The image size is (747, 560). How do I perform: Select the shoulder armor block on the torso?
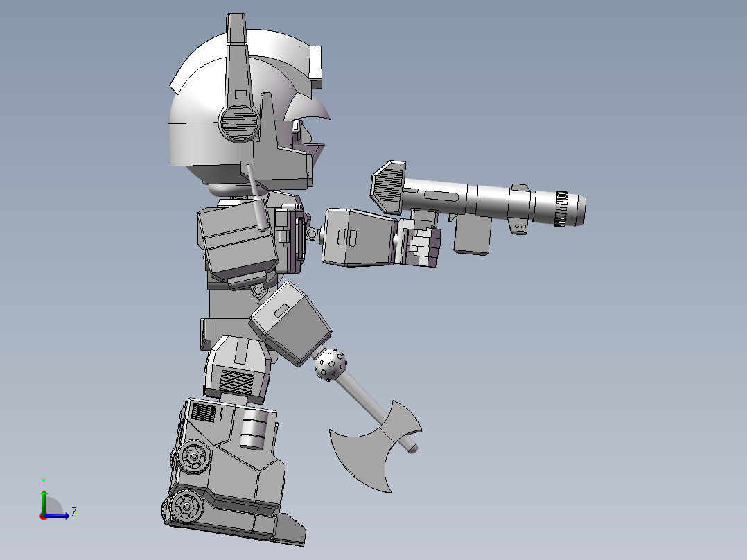(x=237, y=240)
